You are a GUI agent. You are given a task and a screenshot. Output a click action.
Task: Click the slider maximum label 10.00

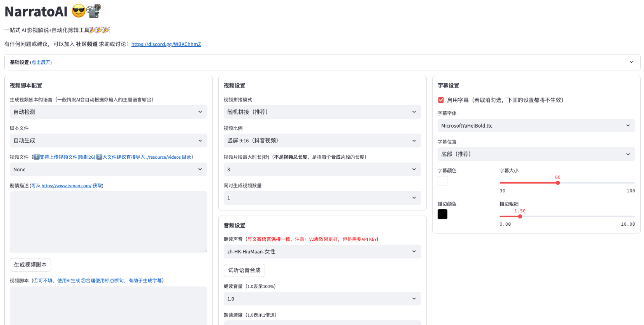tap(628, 224)
